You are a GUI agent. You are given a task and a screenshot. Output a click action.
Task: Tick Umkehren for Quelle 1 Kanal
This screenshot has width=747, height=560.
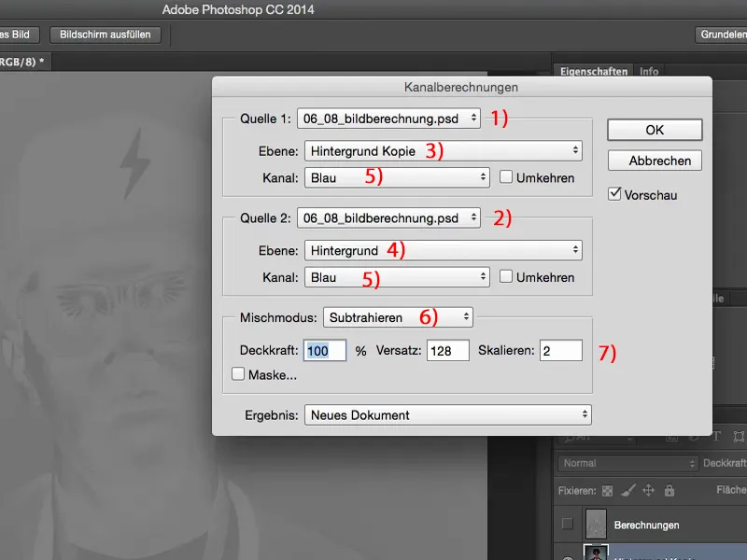click(506, 177)
